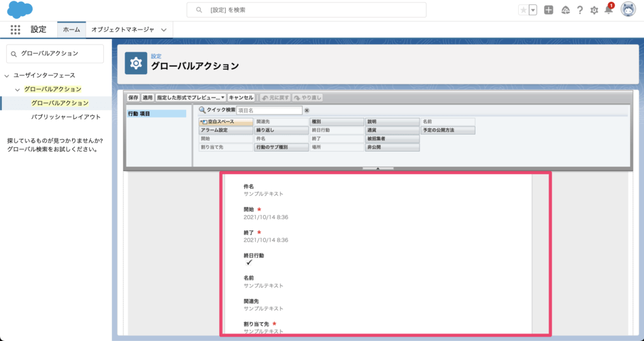Select 行動 項目 in the palette list

click(157, 114)
